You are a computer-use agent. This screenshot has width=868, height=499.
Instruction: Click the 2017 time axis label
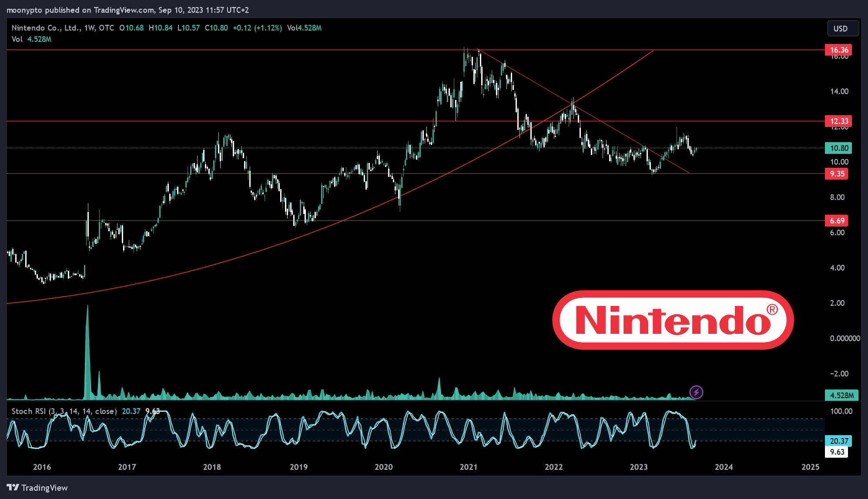click(127, 467)
